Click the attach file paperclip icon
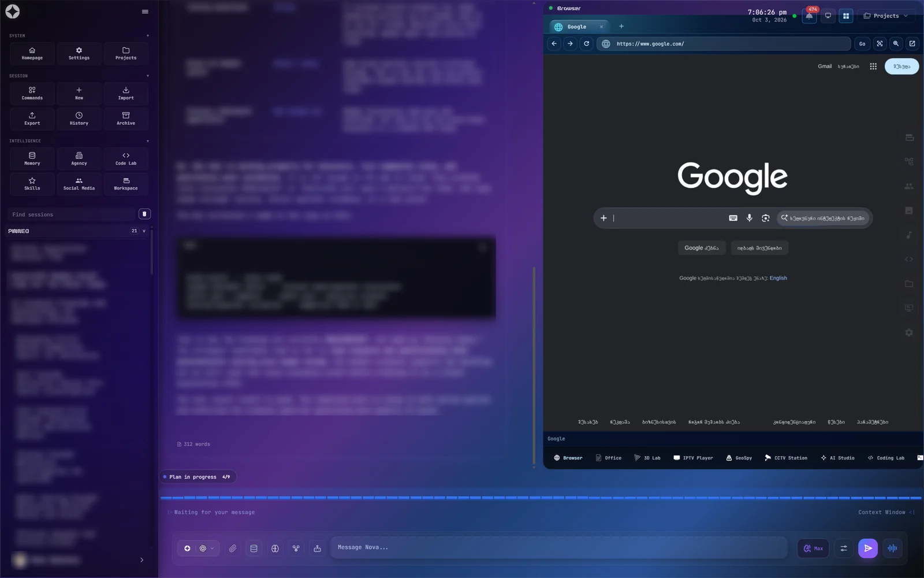Screen dimensions: 924x578 pyautogui.click(x=233, y=549)
